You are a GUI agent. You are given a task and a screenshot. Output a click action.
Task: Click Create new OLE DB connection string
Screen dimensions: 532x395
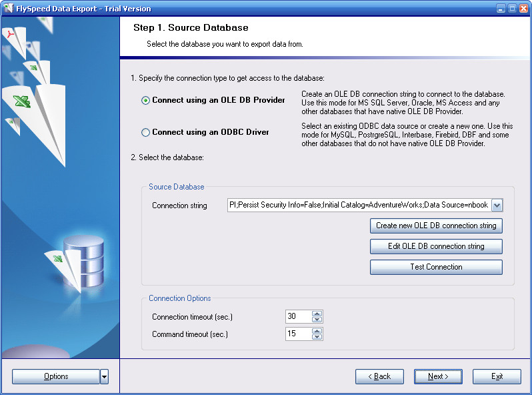pyautogui.click(x=436, y=226)
